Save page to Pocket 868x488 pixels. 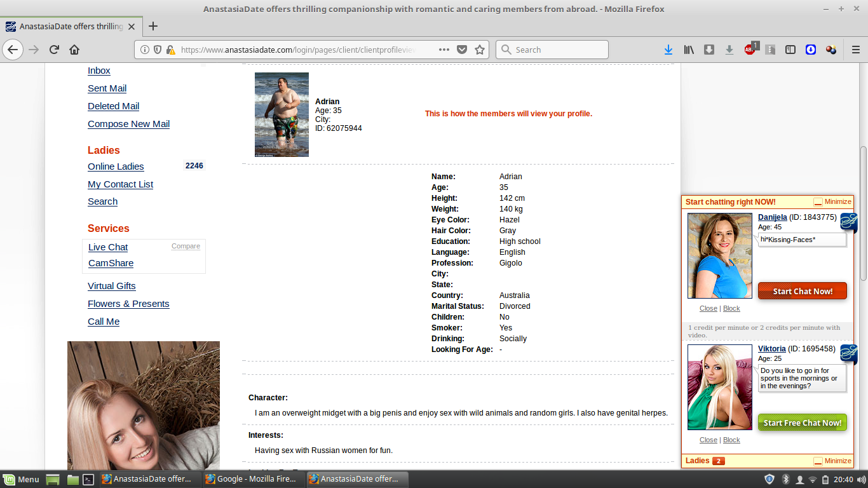pyautogui.click(x=462, y=50)
